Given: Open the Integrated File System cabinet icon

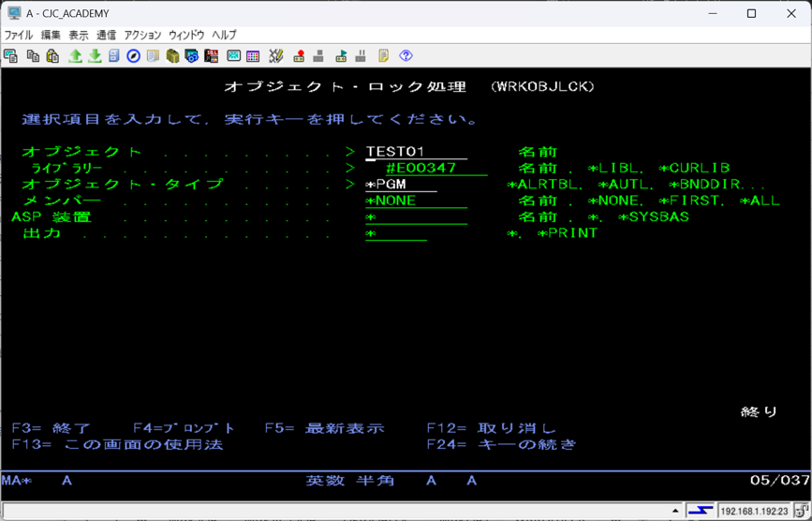Looking at the screenshot, I should pos(114,56).
